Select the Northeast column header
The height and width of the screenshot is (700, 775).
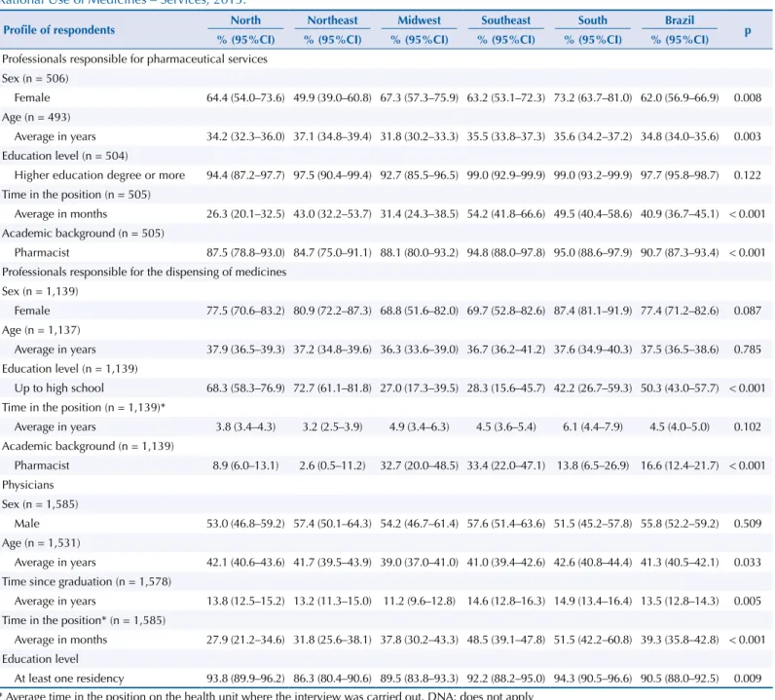click(x=332, y=20)
